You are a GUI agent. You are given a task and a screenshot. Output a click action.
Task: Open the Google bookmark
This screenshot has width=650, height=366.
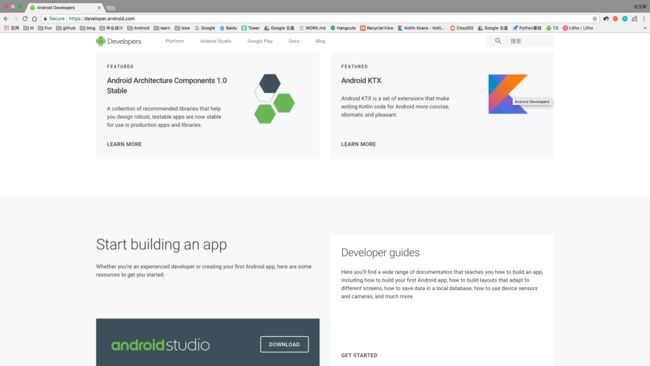point(205,28)
